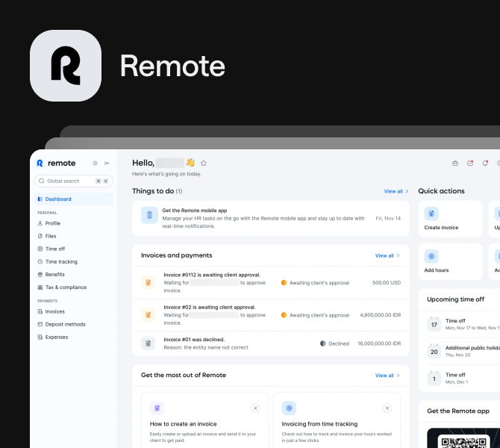Click the Fri, Nov 14 due date
This screenshot has height=448, width=500.
click(388, 218)
